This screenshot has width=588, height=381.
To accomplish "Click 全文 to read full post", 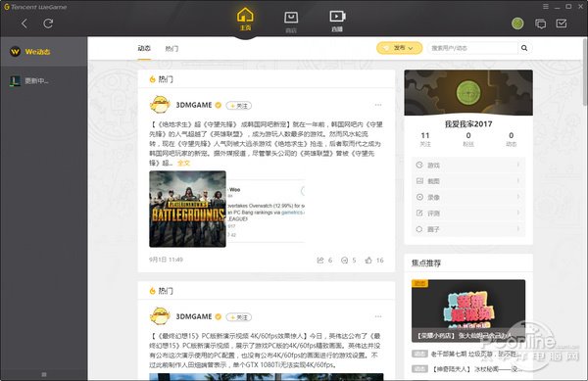I will coord(184,163).
